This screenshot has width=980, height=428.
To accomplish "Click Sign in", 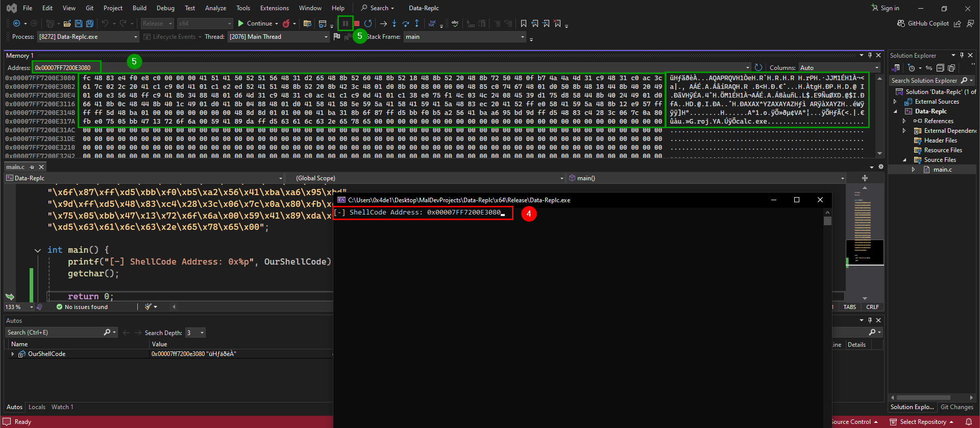I will coord(885,8).
